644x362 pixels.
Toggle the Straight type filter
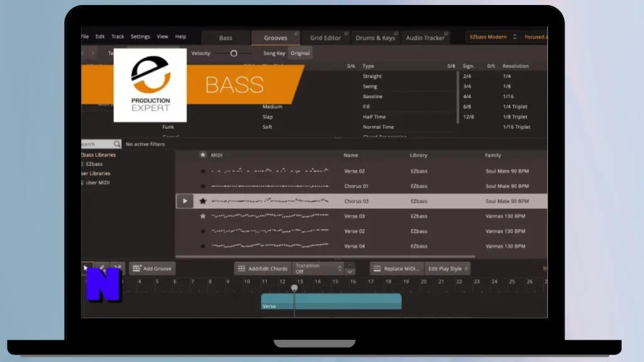[372, 76]
